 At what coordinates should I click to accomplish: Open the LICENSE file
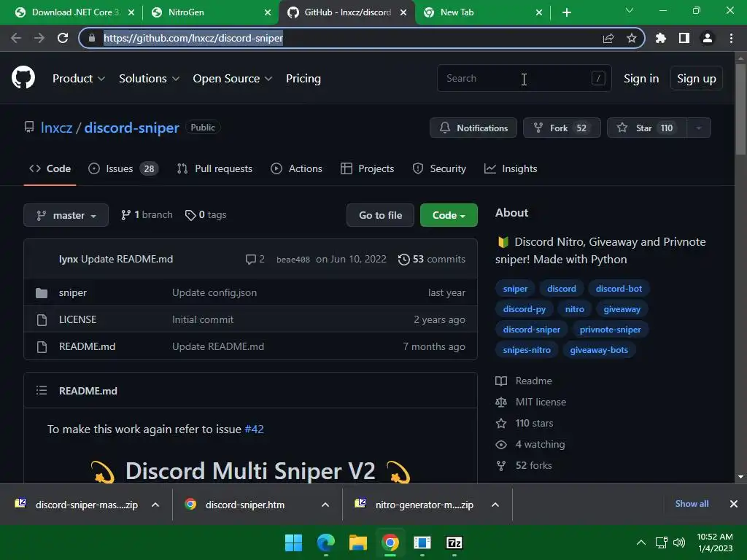click(x=77, y=319)
